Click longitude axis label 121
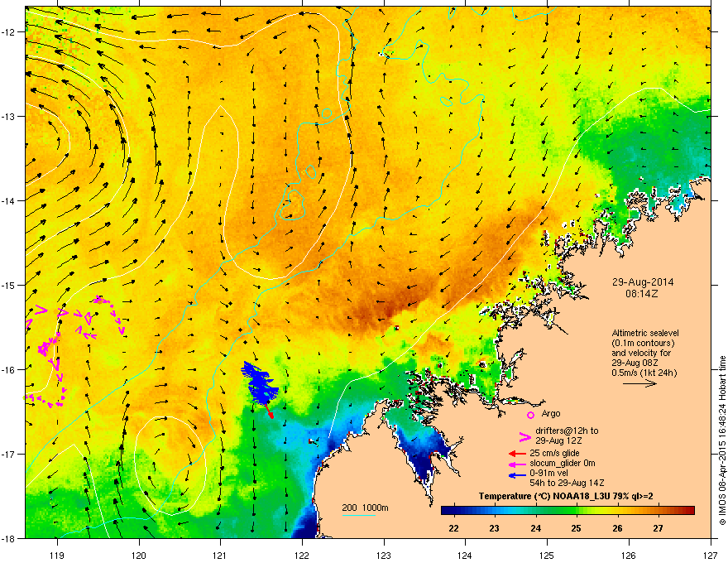Viewport: 728px width, 563px height. click(221, 555)
